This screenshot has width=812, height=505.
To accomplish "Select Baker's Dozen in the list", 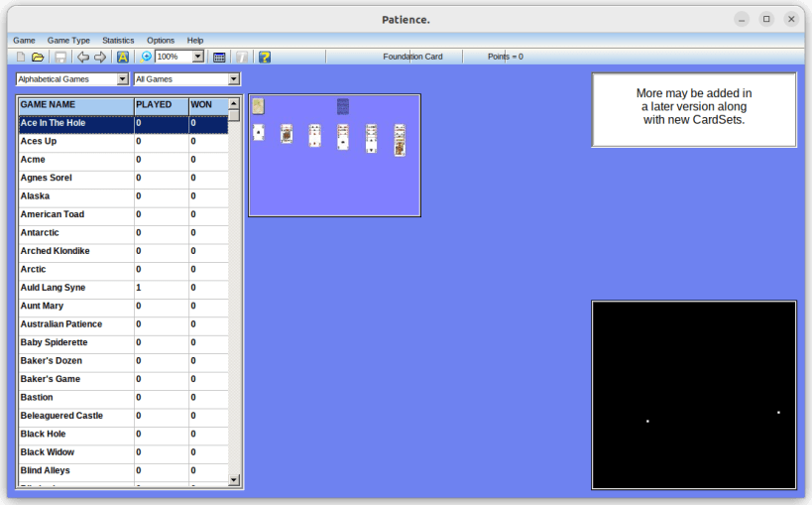I will click(x=123, y=361).
